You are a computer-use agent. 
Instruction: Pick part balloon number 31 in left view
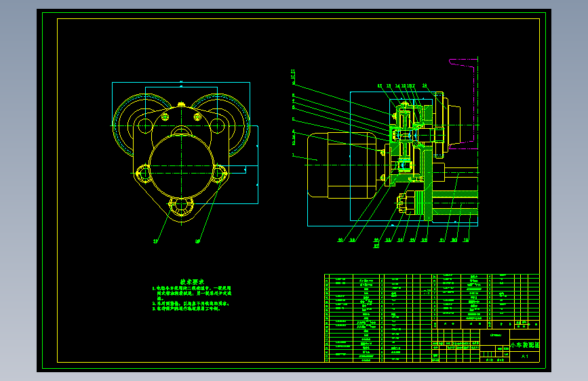point(155,241)
